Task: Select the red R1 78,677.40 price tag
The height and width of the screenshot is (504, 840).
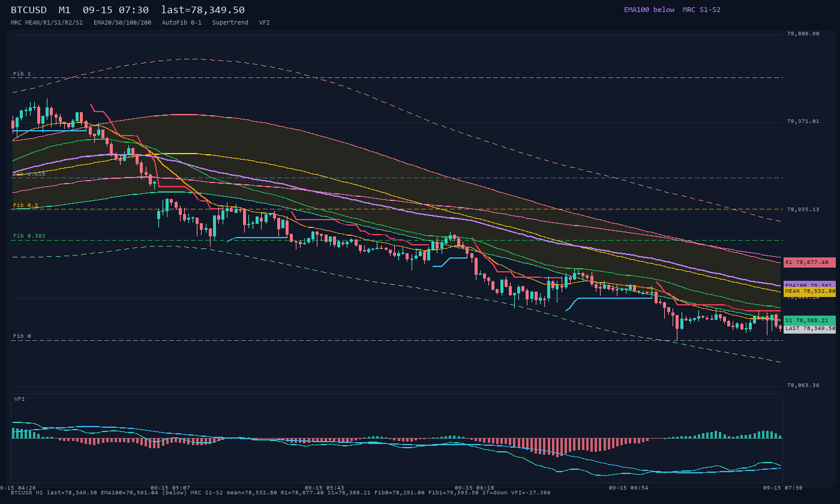Action: [809, 262]
